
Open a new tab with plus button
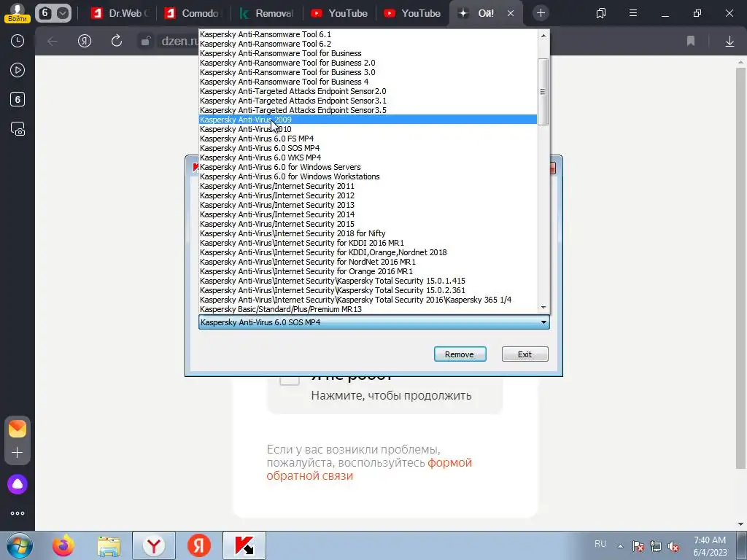click(x=541, y=13)
